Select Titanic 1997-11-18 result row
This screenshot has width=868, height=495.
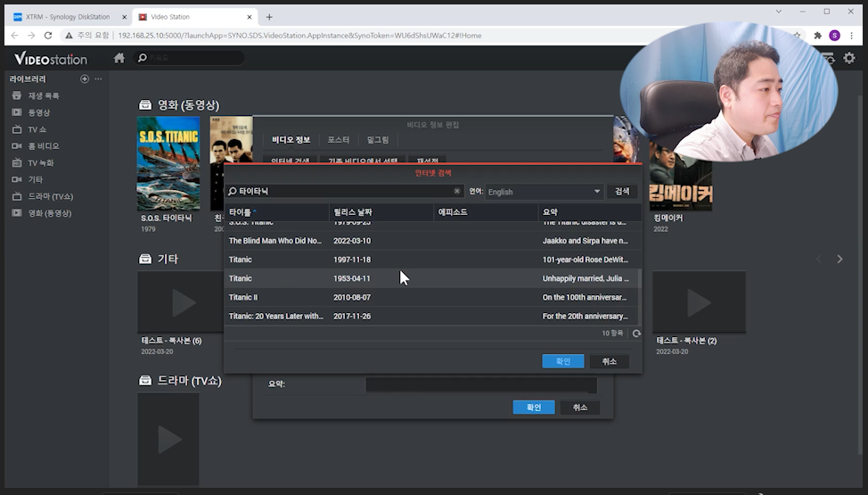point(430,260)
